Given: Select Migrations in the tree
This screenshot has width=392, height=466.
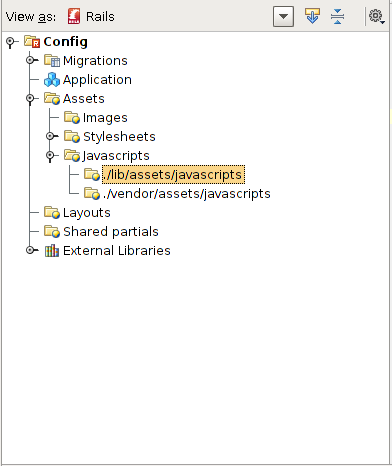Looking at the screenshot, I should pyautogui.click(x=95, y=61).
